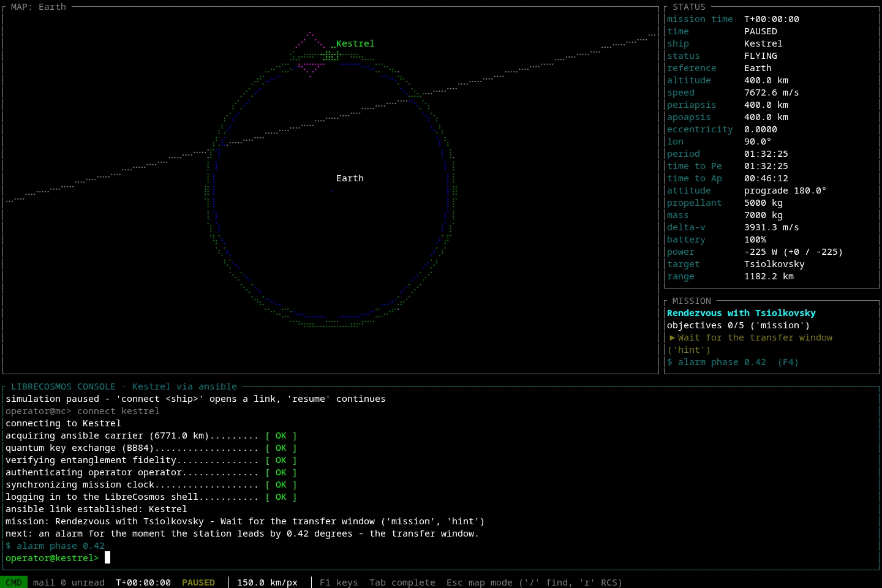Click the period value '01:32:25'
This screenshot has height=588, width=882.
(766, 154)
